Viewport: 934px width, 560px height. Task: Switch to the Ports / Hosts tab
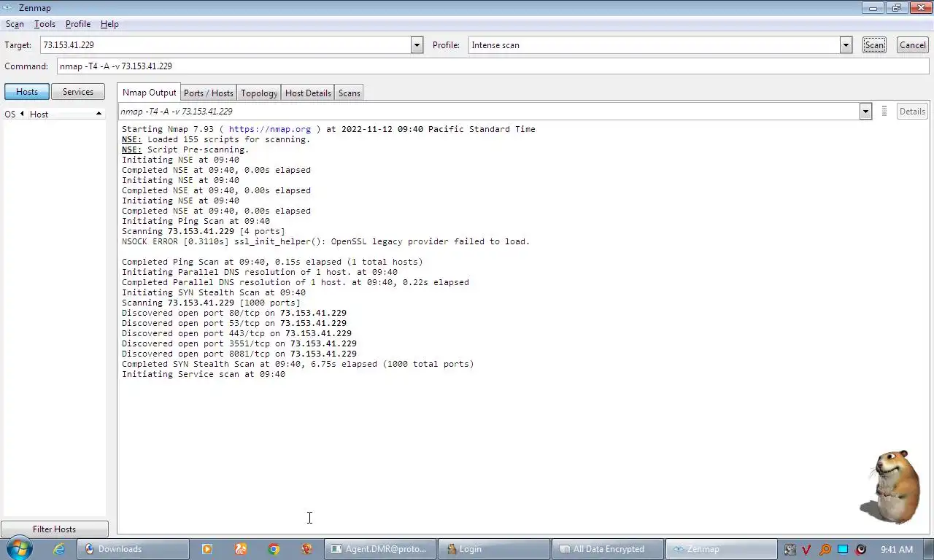pyautogui.click(x=209, y=93)
